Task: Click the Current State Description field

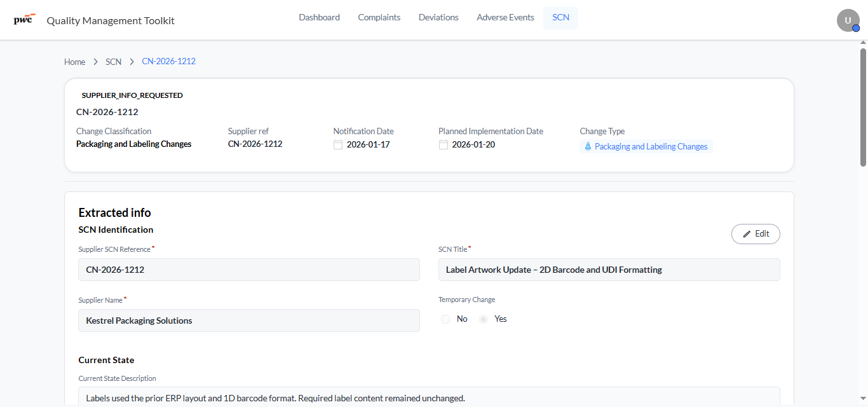Action: (x=429, y=397)
